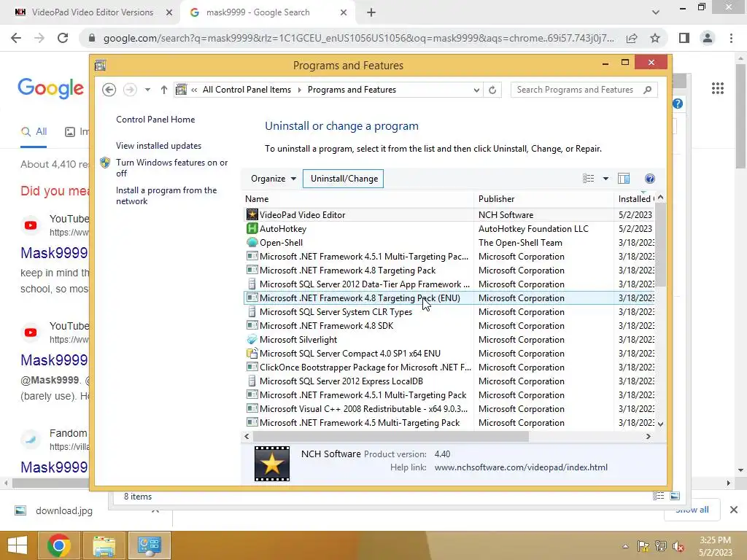Open Chrome's three-dot menu
The height and width of the screenshot is (560, 747).
tap(731, 38)
